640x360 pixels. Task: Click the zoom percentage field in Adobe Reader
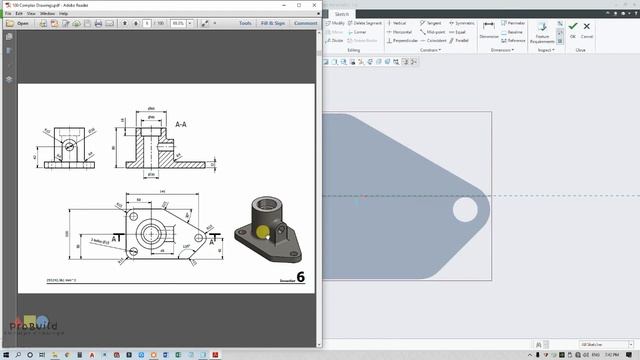point(178,24)
